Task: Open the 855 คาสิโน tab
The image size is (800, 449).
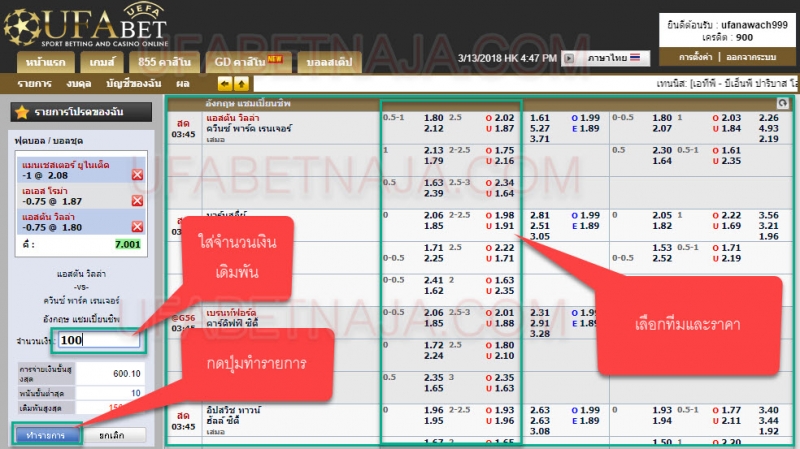Action: pyautogui.click(x=164, y=62)
